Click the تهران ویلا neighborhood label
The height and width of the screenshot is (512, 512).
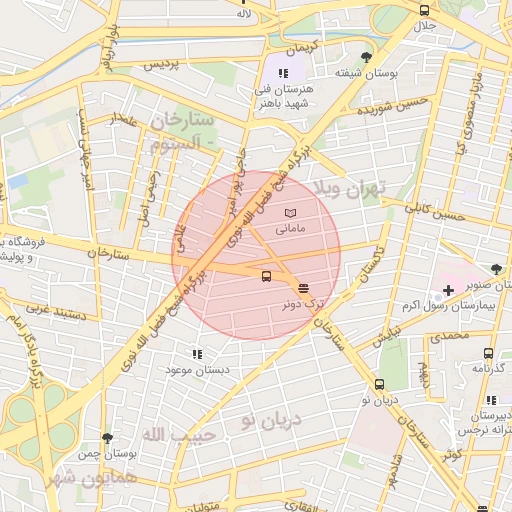click(x=350, y=189)
